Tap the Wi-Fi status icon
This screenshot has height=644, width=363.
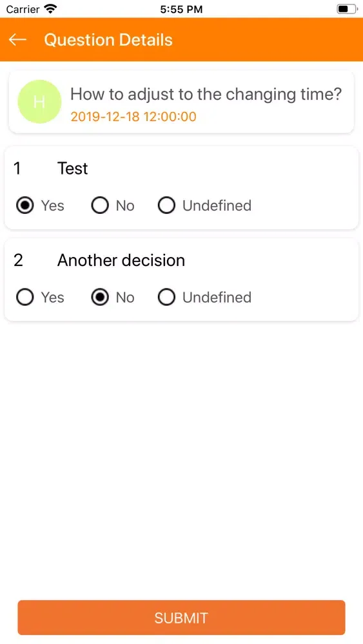[x=51, y=8]
